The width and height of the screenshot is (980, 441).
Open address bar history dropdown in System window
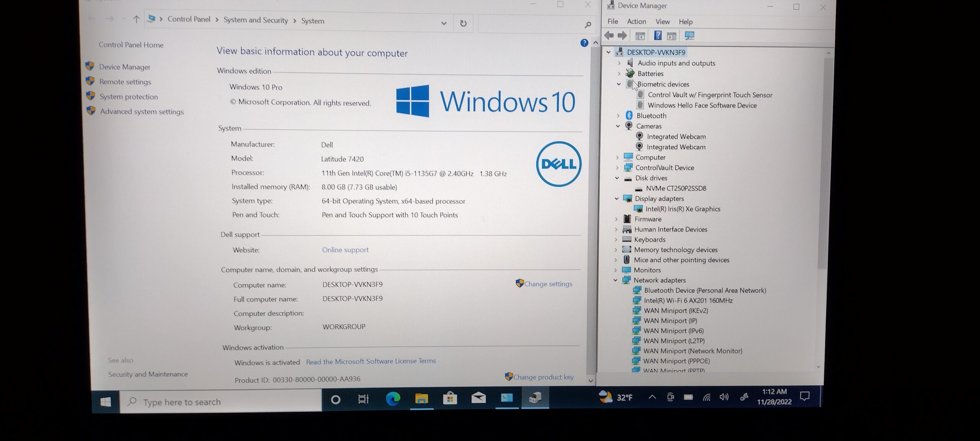tap(444, 23)
